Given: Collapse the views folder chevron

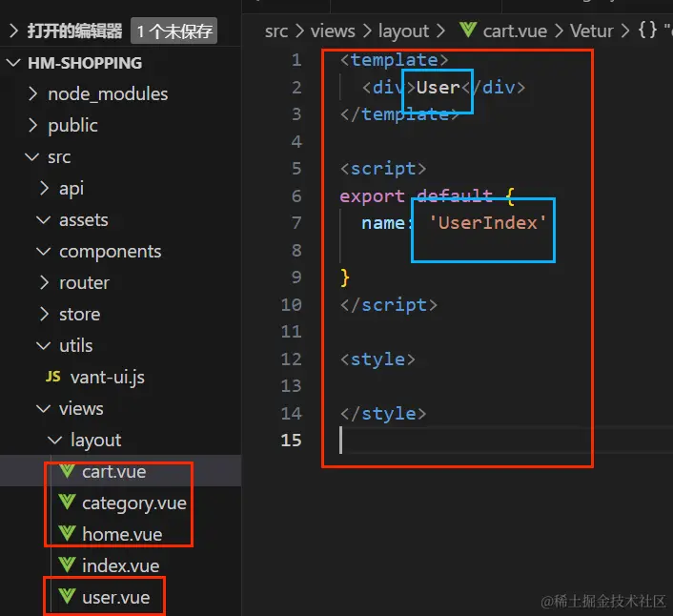Looking at the screenshot, I should click(x=43, y=409).
